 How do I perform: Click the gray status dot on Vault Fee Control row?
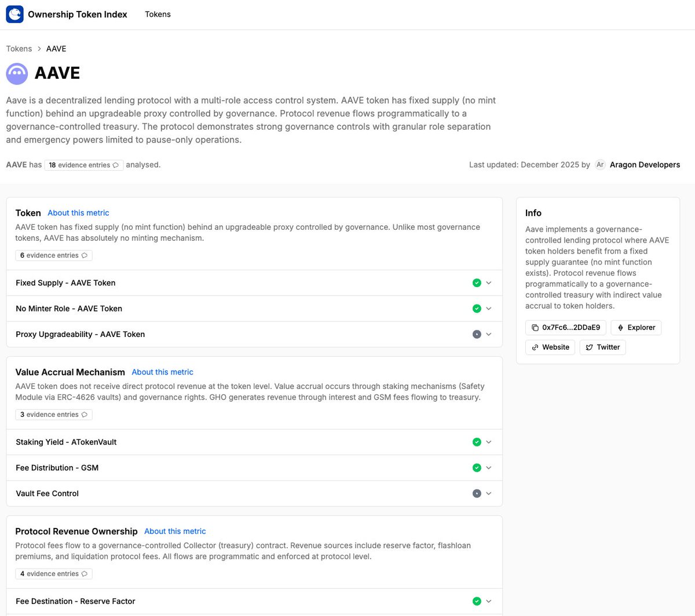click(477, 493)
